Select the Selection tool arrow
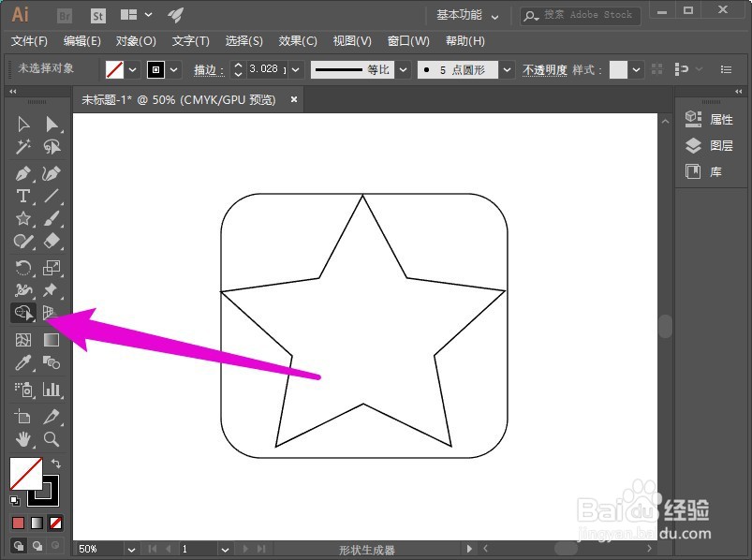 click(x=23, y=125)
